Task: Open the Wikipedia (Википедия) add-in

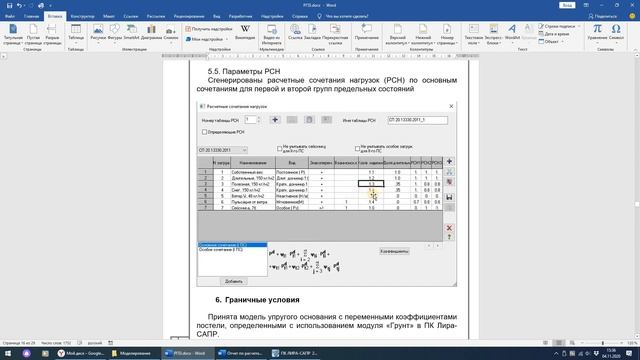Action: (x=245, y=32)
